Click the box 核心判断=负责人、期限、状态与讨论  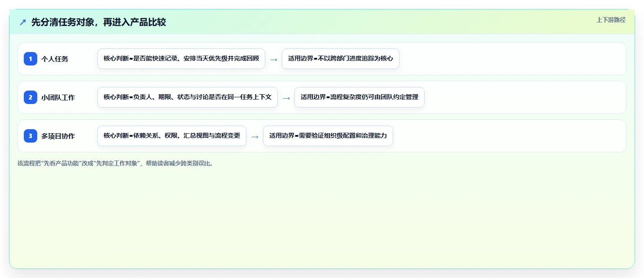pyautogui.click(x=188, y=97)
